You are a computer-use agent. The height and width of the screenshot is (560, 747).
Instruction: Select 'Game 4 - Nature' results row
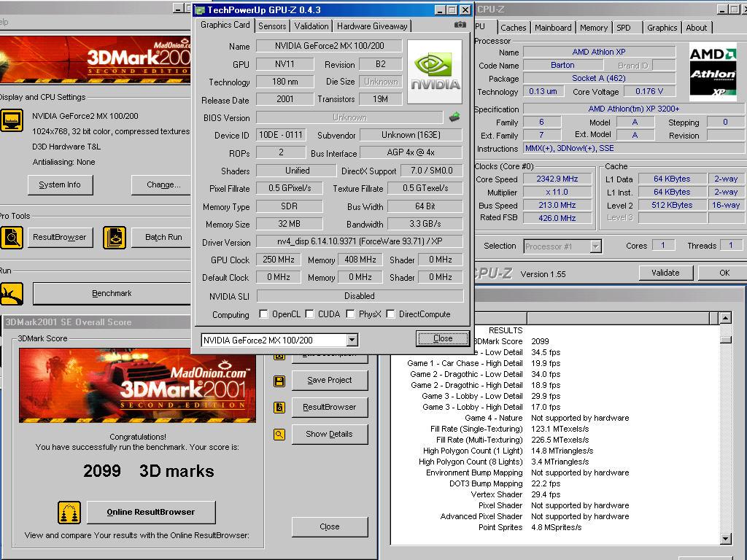coord(555,418)
